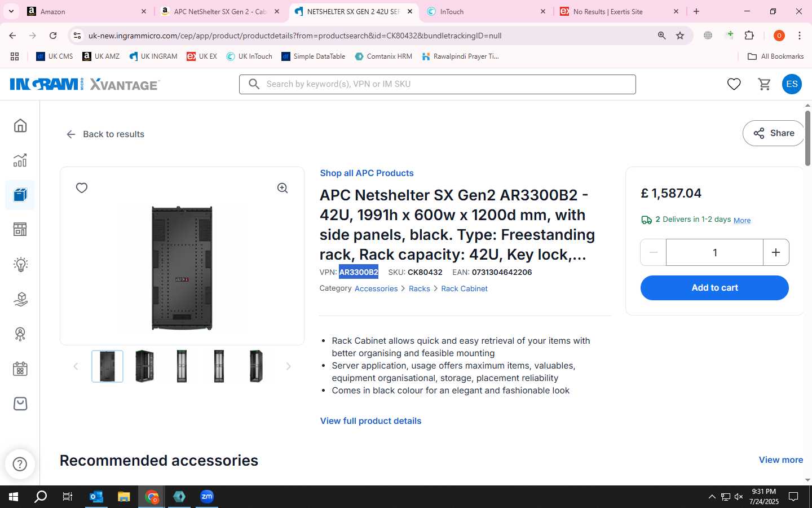The height and width of the screenshot is (508, 812).
Task: Add product to favorites with image heart
Action: [x=82, y=188]
